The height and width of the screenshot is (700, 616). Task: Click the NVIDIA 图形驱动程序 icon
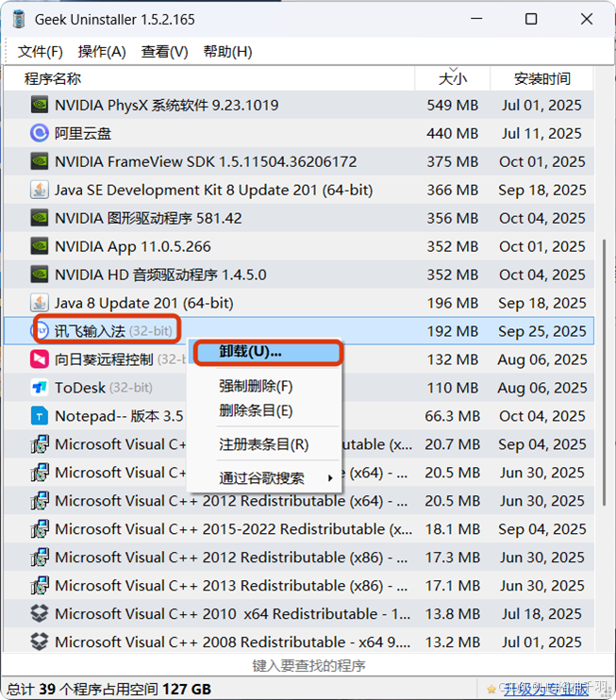coord(40,218)
